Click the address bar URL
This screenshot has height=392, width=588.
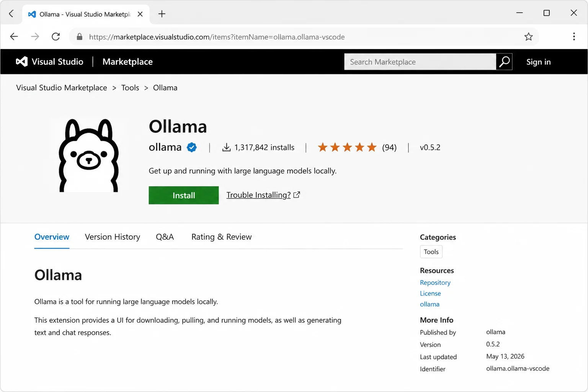217,37
